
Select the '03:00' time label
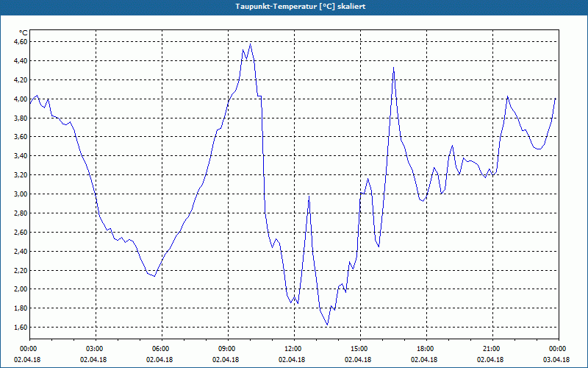[93, 349]
